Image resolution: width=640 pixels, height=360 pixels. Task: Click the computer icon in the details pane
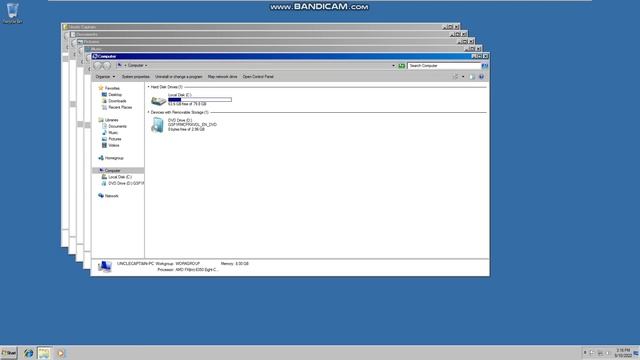(105, 267)
